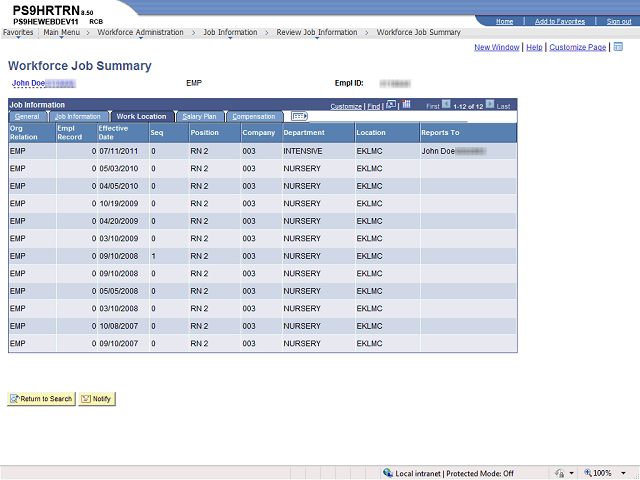Click the grid Find link
The width and height of the screenshot is (640, 480).
coord(373,107)
